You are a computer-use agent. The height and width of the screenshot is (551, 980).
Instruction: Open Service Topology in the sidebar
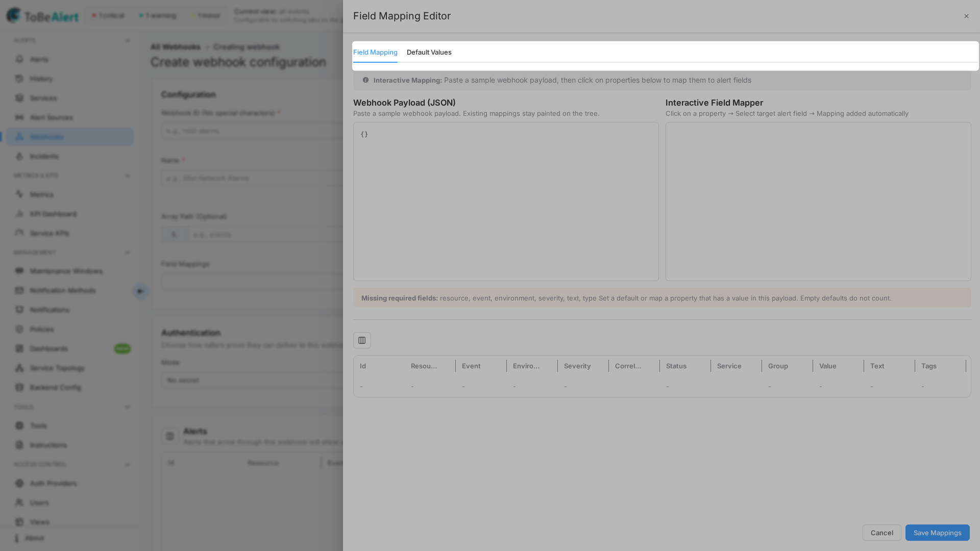point(70,368)
